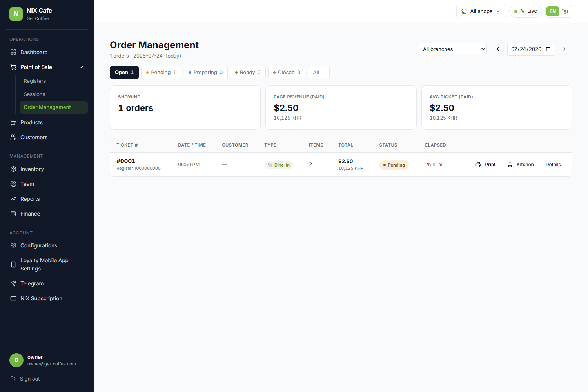Click the Customers people icon
The width and height of the screenshot is (588, 392).
pos(13,137)
